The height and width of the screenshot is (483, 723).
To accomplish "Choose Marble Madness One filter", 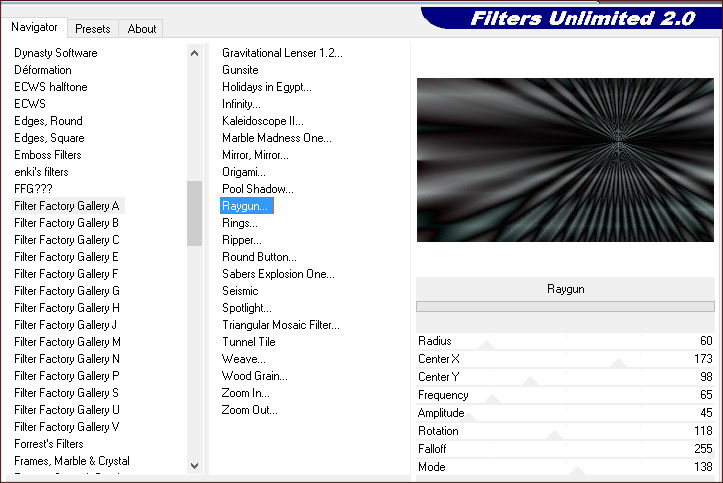I will click(277, 138).
